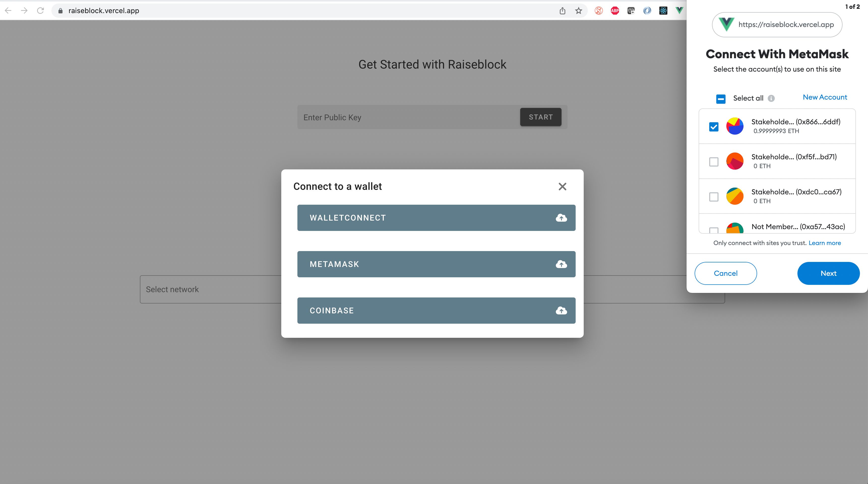Click cloud upload icon on MetaMask row
Image resolution: width=868 pixels, height=484 pixels.
(561, 264)
